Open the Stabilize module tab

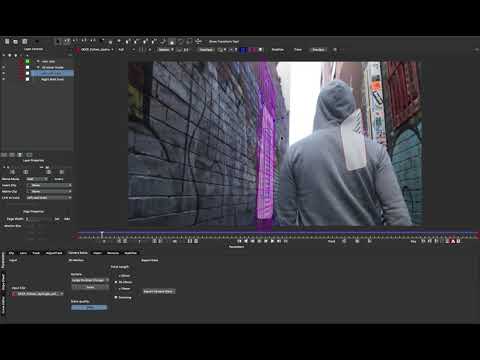point(130,253)
